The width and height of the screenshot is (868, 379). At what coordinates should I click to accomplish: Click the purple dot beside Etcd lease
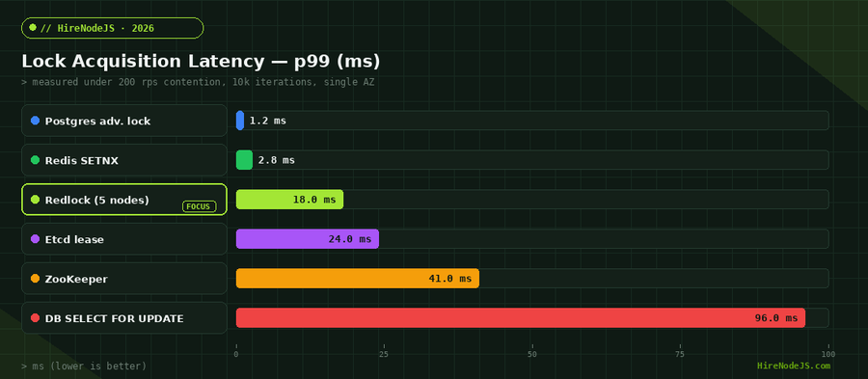coord(35,239)
